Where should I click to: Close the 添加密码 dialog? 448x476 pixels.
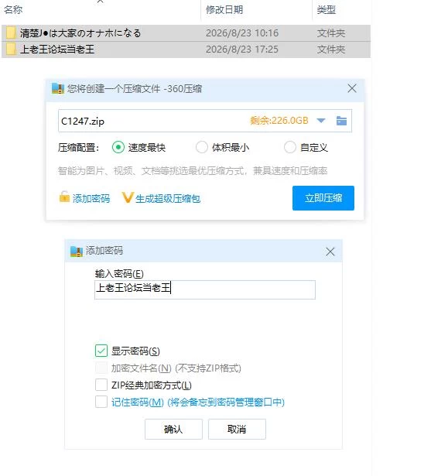pos(330,252)
